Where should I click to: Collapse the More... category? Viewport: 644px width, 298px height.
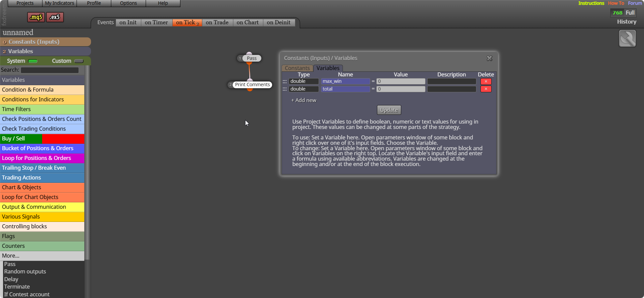tap(42, 256)
